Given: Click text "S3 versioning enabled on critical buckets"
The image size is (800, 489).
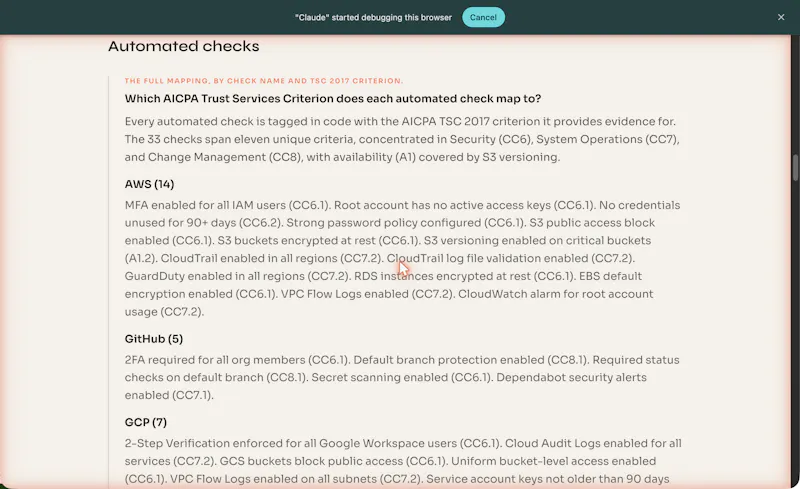Looking at the screenshot, I should (x=537, y=240).
